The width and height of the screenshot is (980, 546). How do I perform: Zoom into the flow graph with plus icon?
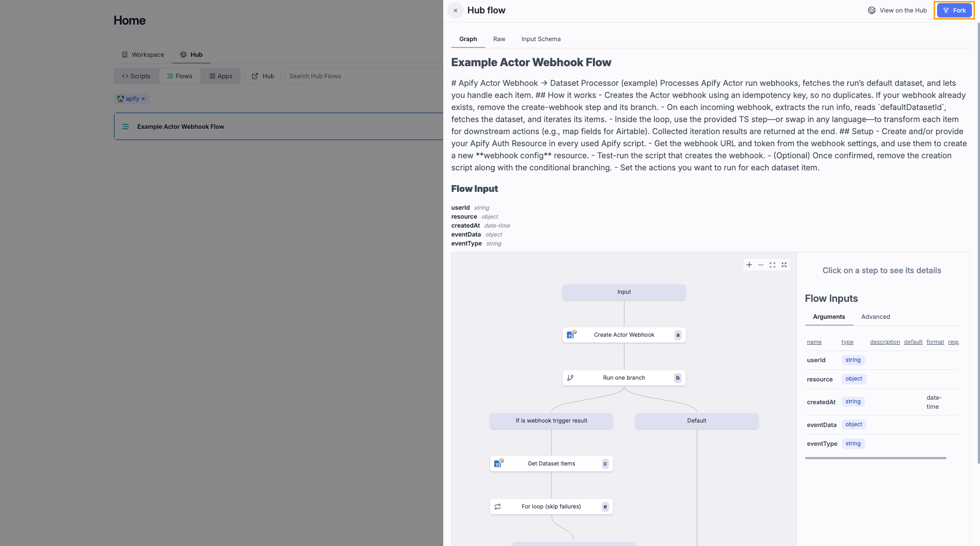(749, 264)
